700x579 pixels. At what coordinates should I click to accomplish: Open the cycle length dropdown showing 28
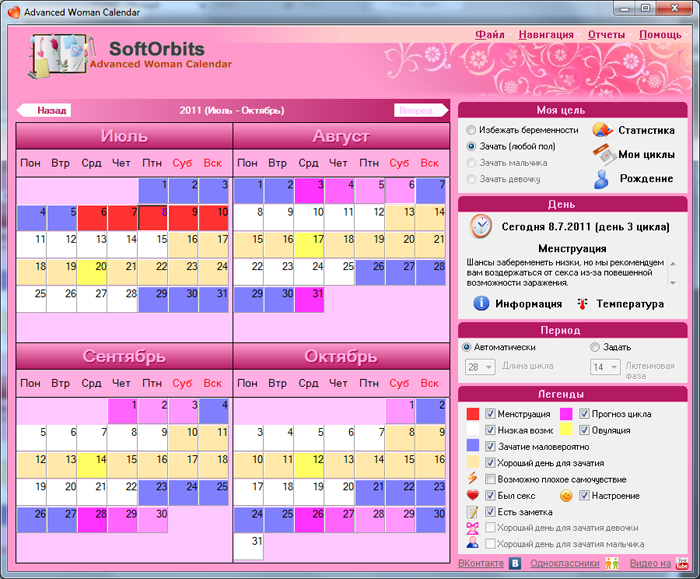tap(481, 367)
